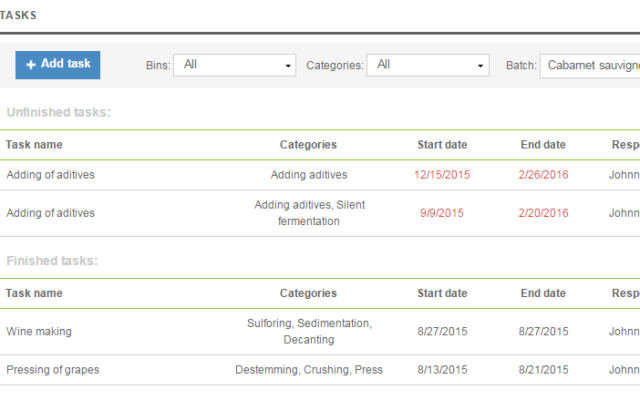640x400 pixels.
Task: Click the Wine making end date 8/27/2015
Action: click(x=543, y=331)
